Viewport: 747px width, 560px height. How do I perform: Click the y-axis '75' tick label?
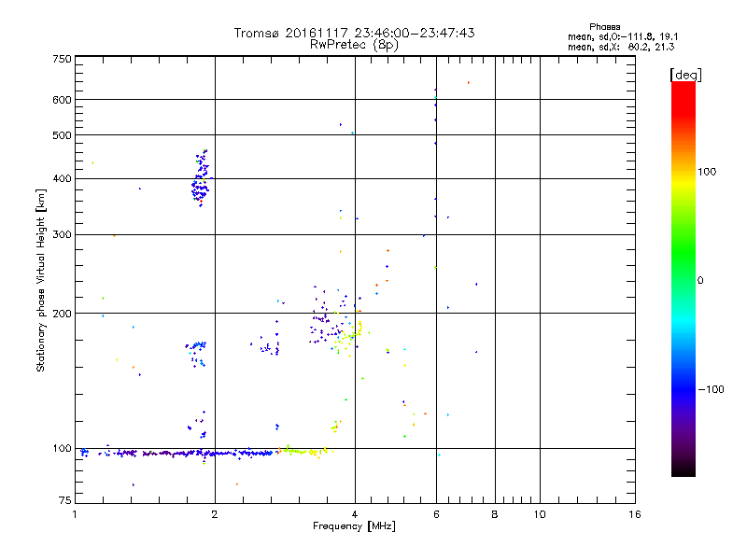pyautogui.click(x=65, y=500)
